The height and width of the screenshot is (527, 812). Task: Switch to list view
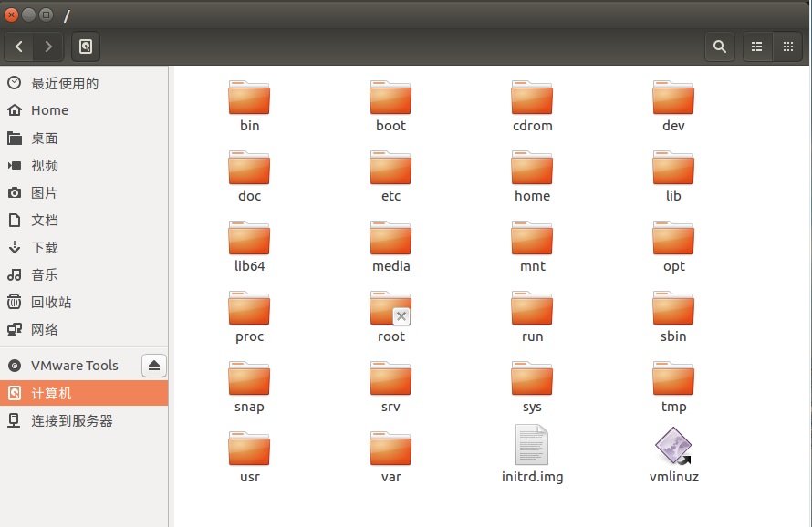[x=756, y=46]
